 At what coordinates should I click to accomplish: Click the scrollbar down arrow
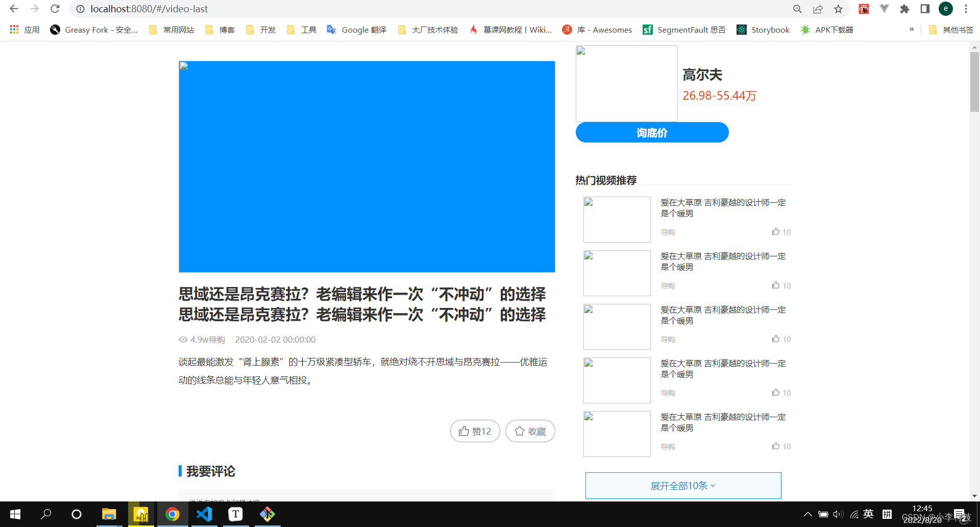tap(974, 496)
